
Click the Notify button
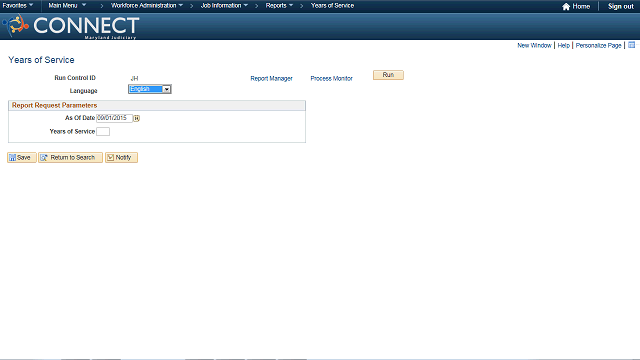click(121, 158)
